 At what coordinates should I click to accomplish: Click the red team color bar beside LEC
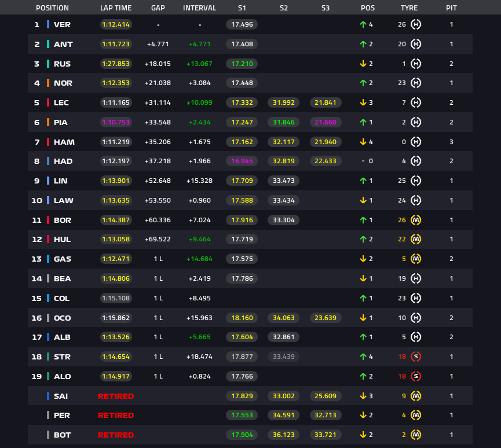tap(48, 102)
